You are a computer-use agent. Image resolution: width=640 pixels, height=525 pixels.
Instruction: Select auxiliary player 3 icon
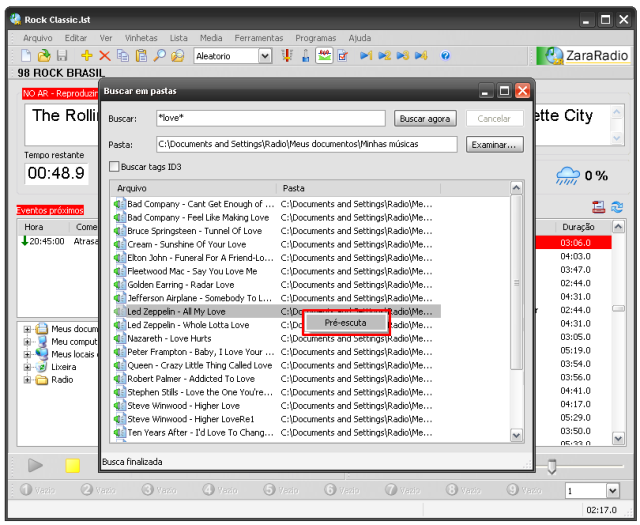coord(402,56)
